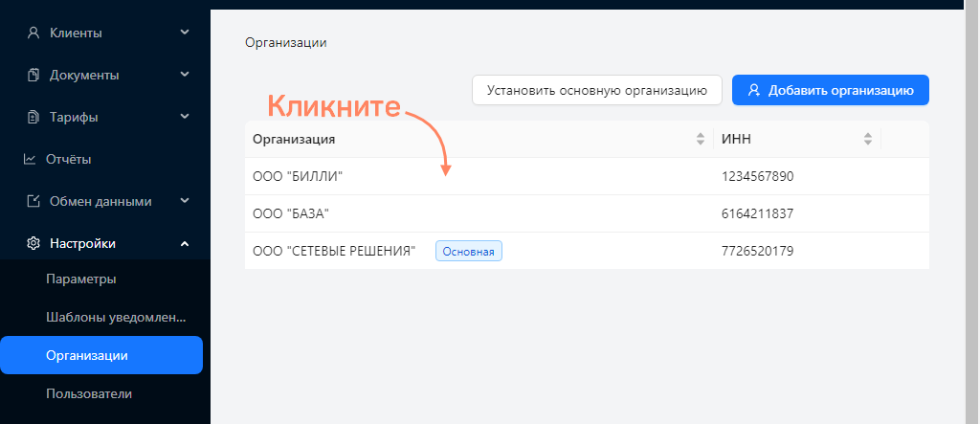Open the ООО "БАЗА" row
This screenshot has width=980, height=424.
click(587, 213)
